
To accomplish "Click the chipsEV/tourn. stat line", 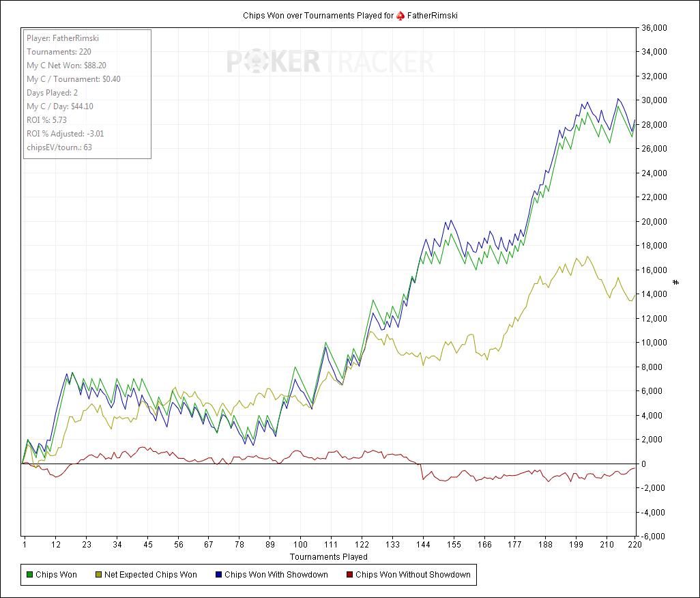I will 59,147.
